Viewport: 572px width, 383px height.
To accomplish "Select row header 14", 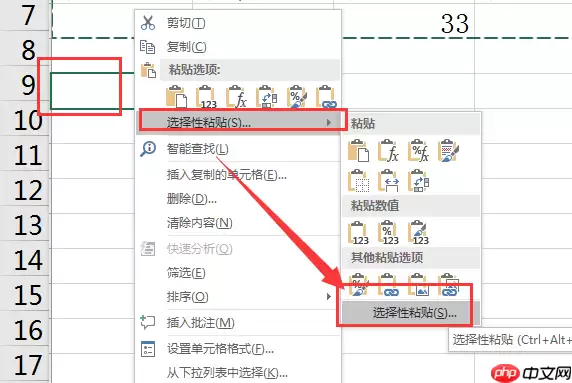I will [x=25, y=259].
